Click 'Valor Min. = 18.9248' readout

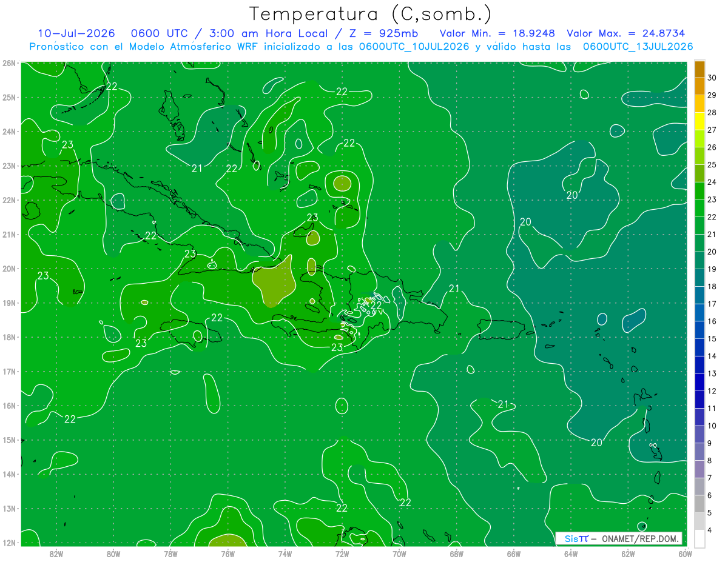coord(497,33)
